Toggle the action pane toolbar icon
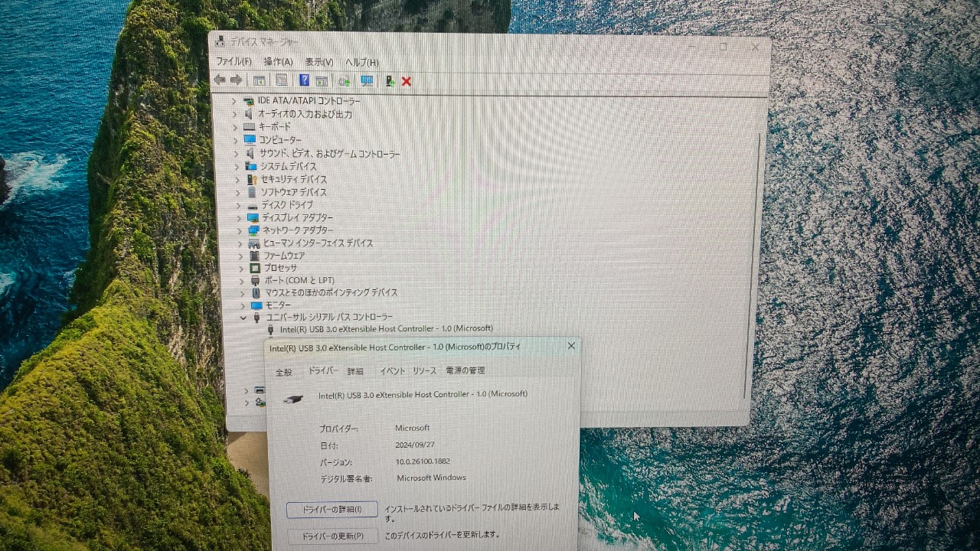This screenshot has width=980, height=551. tap(322, 80)
